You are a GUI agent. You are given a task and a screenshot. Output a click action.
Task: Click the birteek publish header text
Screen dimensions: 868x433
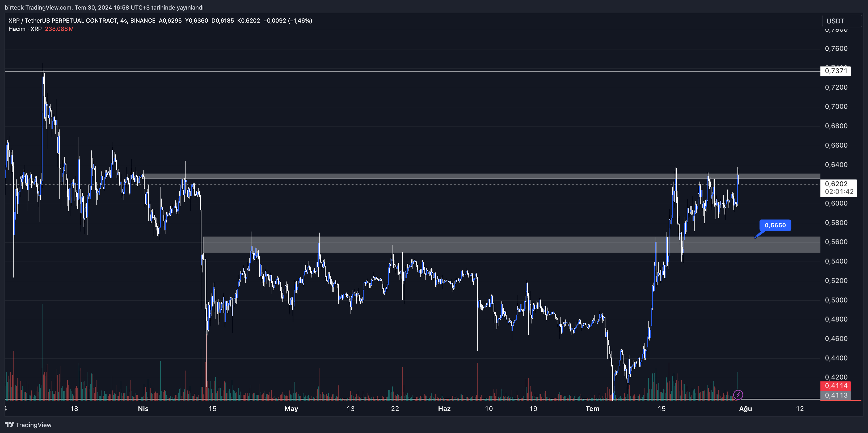(x=104, y=7)
